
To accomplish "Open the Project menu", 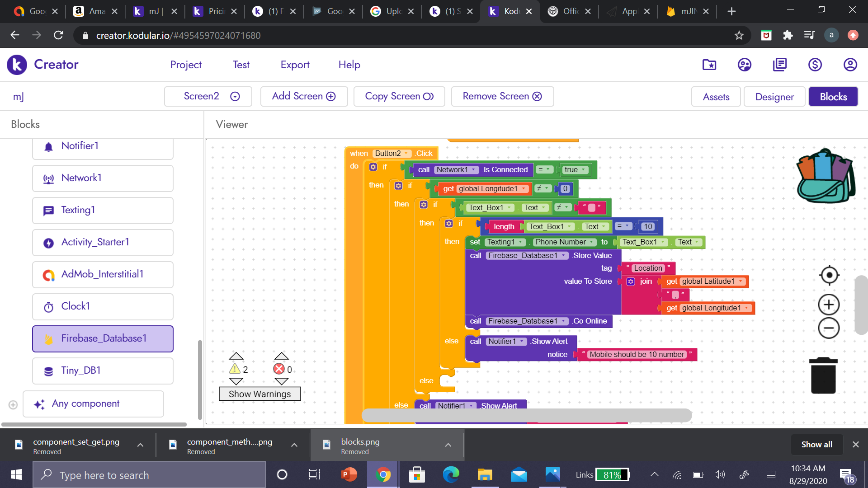I will tap(186, 65).
